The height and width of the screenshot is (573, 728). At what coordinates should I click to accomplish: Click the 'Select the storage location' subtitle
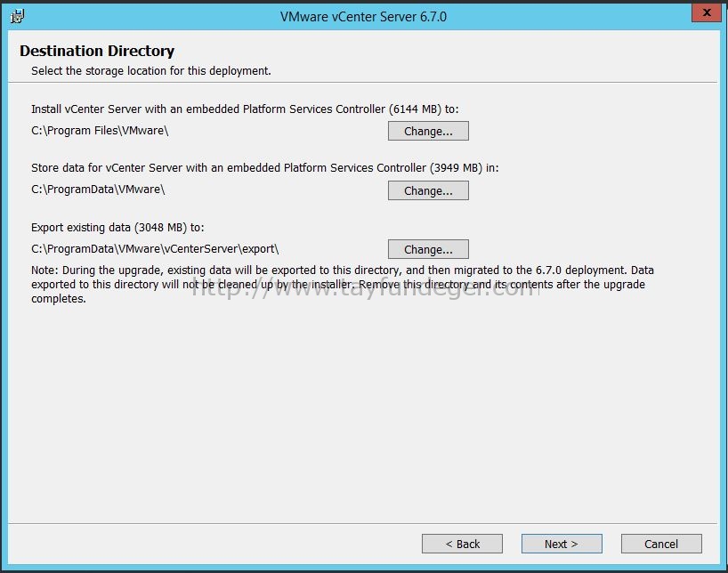151,70
